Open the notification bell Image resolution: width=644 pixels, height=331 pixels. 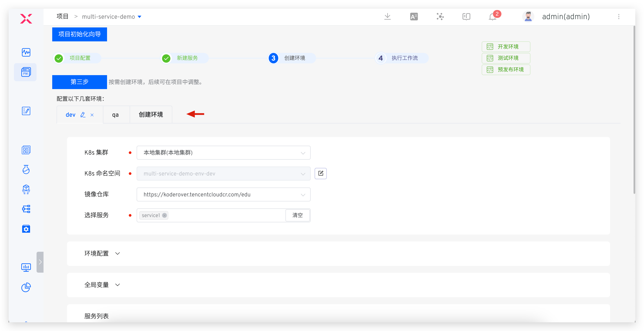[492, 17]
